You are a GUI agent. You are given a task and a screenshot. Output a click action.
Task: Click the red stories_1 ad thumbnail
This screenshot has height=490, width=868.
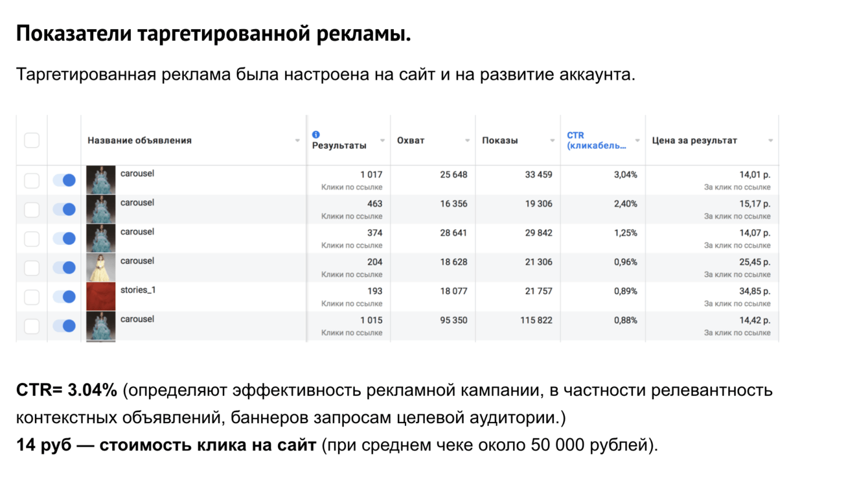101,297
